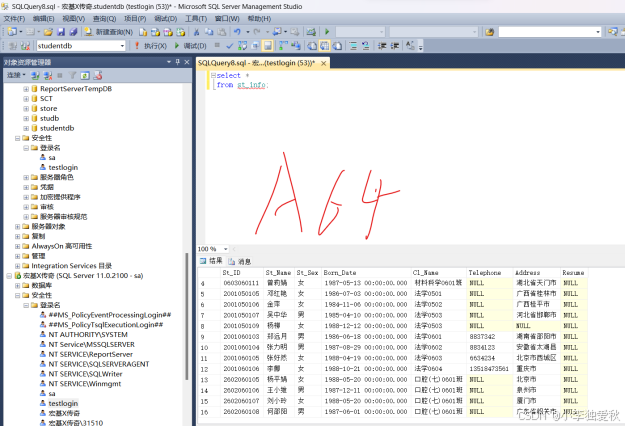Select NT SERVICE\Winmgmt login
Viewport: 626px width, 427px height.
tap(85, 384)
